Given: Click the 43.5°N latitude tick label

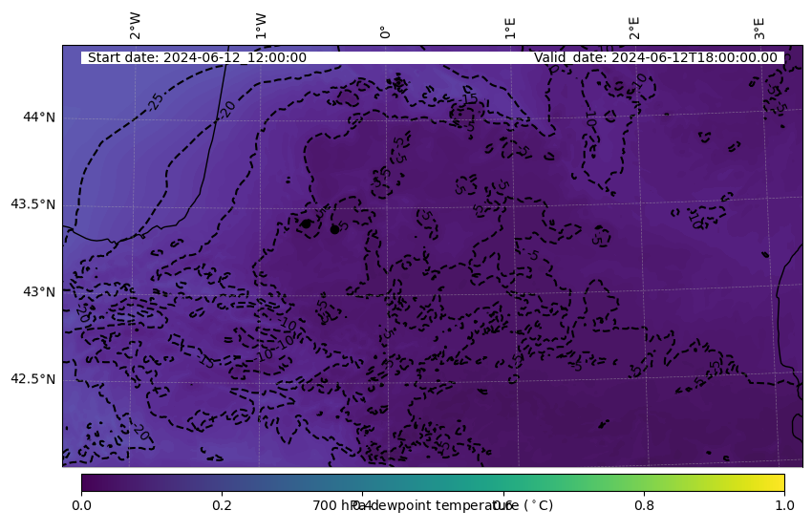Looking at the screenshot, I should point(33,204).
